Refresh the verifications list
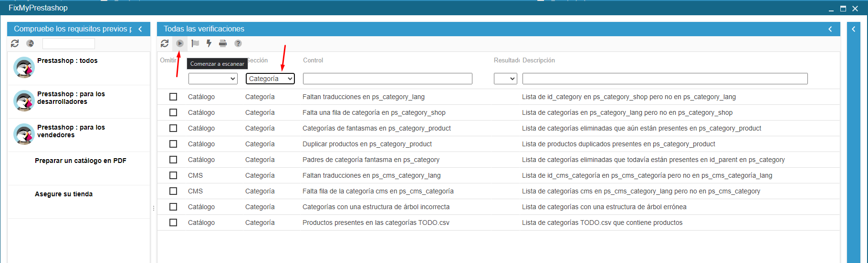 click(x=165, y=43)
